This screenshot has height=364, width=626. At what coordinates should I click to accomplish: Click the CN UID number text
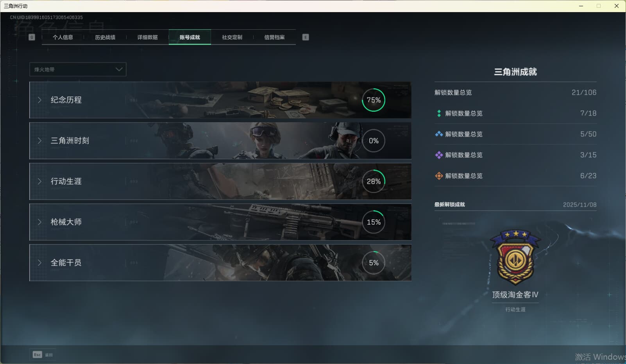click(47, 17)
